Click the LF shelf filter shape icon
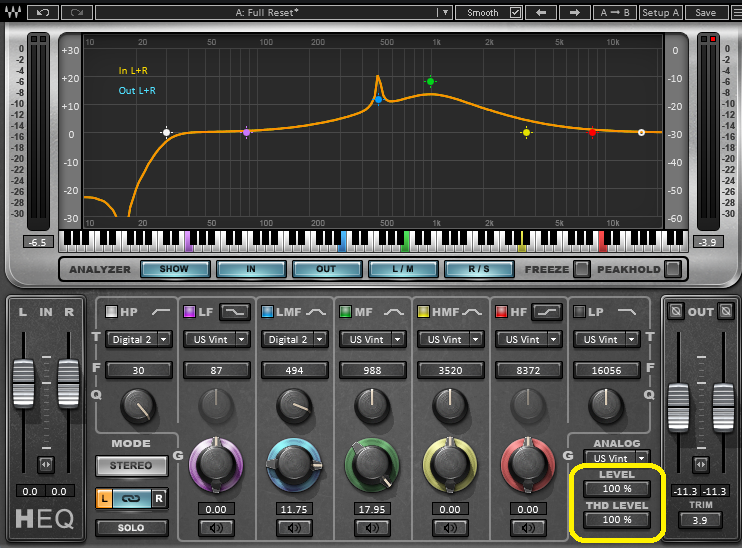Screen dimensions: 742x548 [x=235, y=312]
